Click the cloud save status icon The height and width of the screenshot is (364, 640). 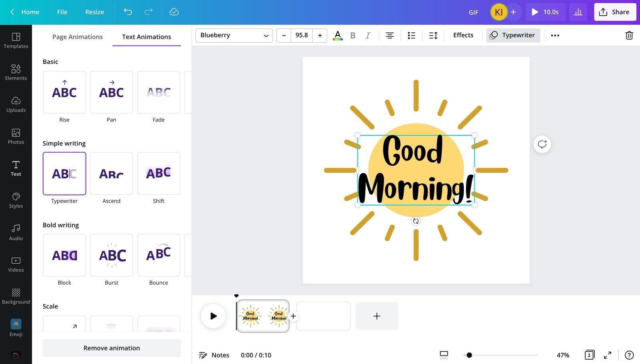pyautogui.click(x=174, y=12)
